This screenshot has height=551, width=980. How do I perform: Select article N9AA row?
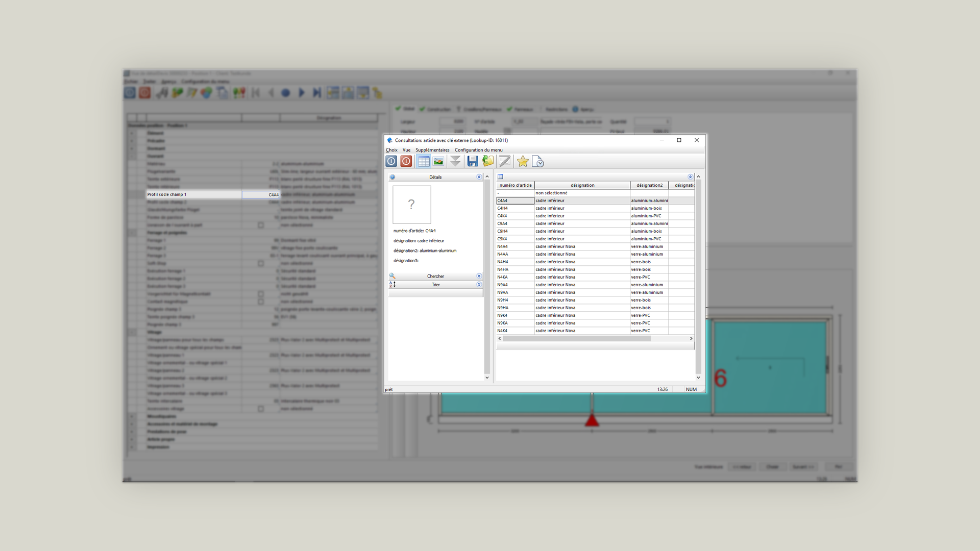click(x=595, y=292)
